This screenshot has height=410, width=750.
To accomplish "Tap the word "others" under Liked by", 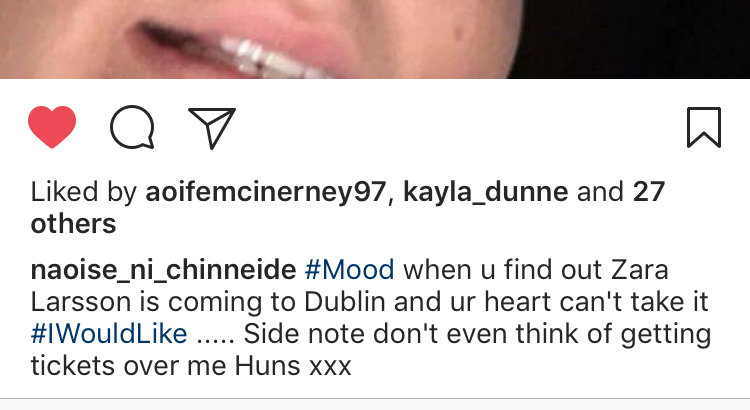I will [73, 224].
